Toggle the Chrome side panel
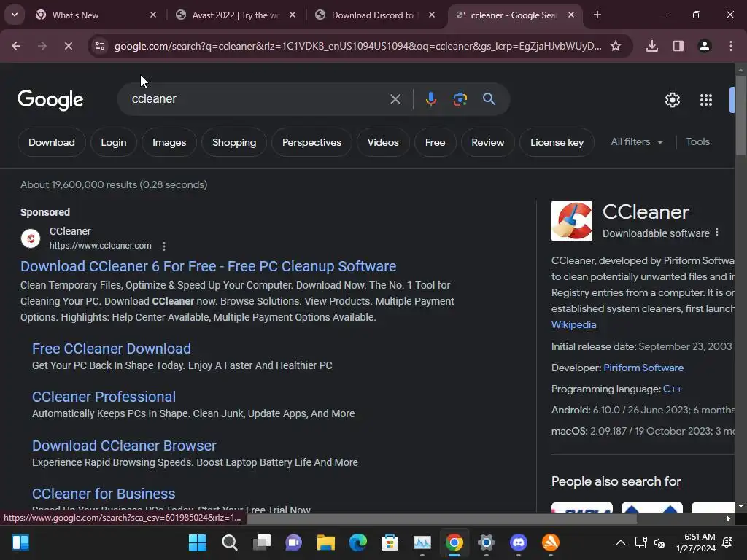This screenshot has height=560, width=747. coord(678,46)
